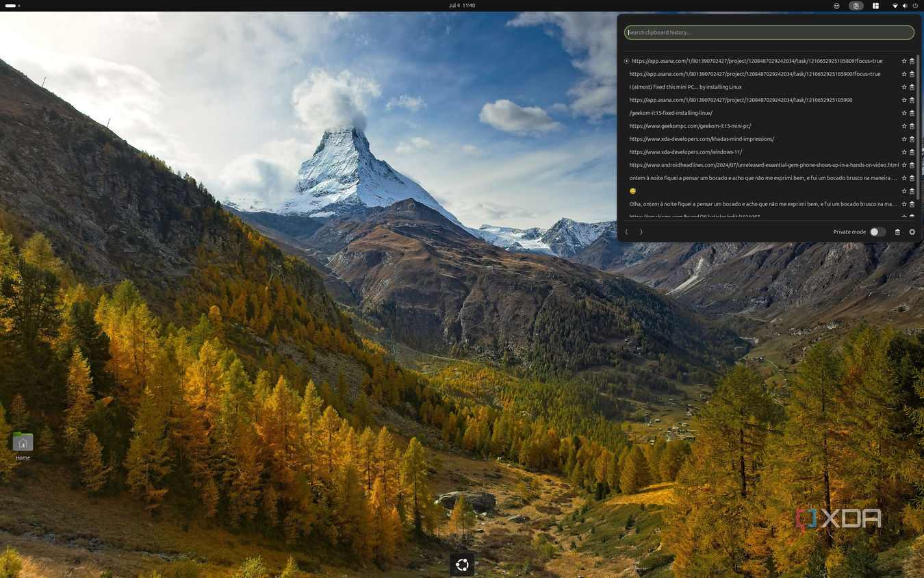This screenshot has height=578, width=924.
Task: Open the Home folder on the desktop
Action: coord(23,446)
